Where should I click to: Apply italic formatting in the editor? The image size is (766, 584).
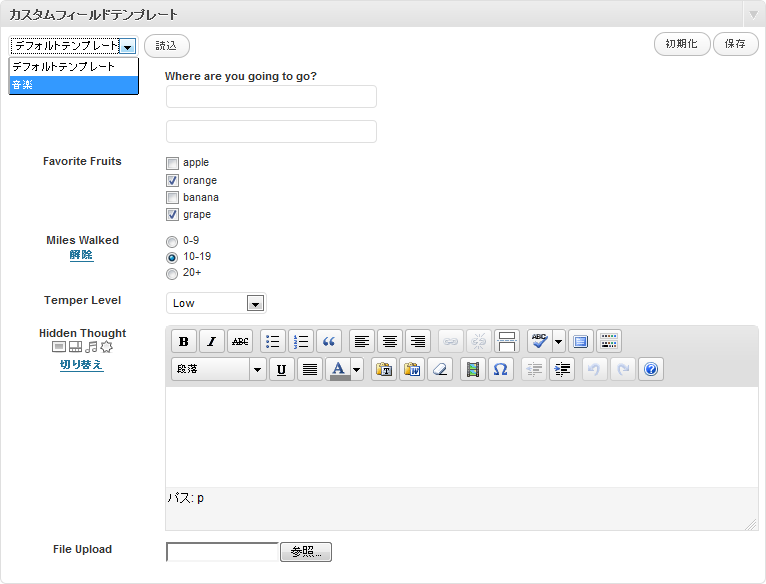(x=212, y=341)
